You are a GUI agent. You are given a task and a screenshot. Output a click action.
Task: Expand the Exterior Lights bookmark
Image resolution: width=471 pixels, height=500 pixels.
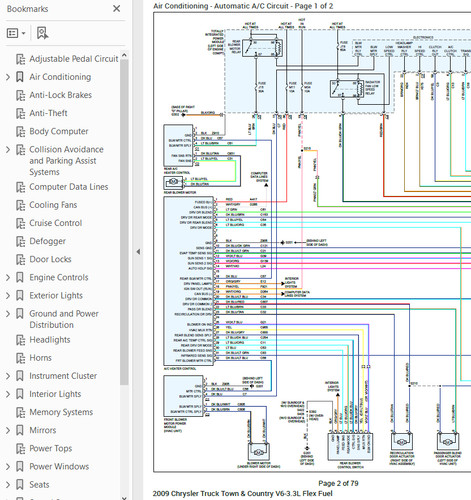pos(8,296)
